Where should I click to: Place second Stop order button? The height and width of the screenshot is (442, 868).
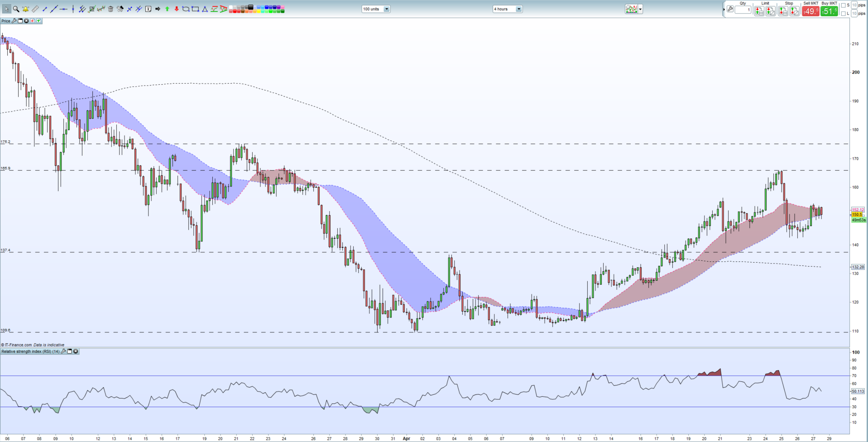pyautogui.click(x=795, y=11)
